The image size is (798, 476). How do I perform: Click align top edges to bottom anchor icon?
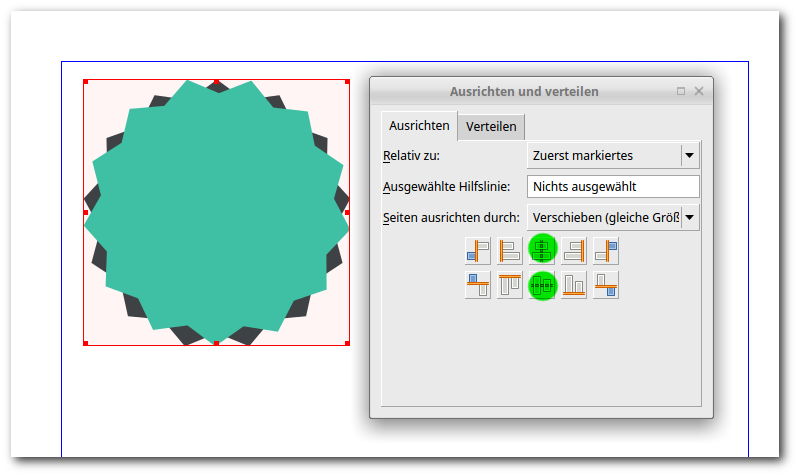pyautogui.click(x=606, y=285)
